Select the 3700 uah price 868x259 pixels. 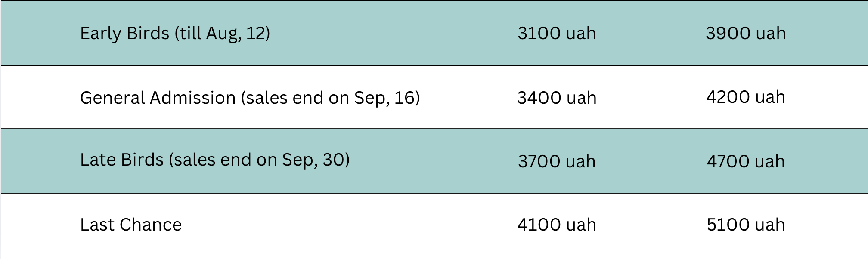(557, 162)
